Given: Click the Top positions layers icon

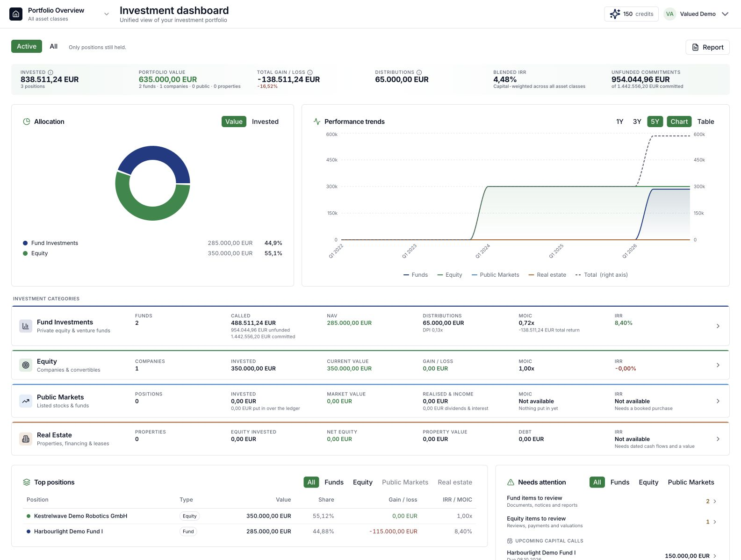Looking at the screenshot, I should (27, 482).
